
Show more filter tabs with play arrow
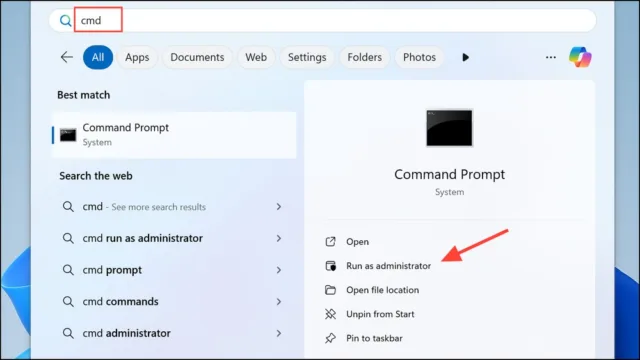(x=465, y=57)
